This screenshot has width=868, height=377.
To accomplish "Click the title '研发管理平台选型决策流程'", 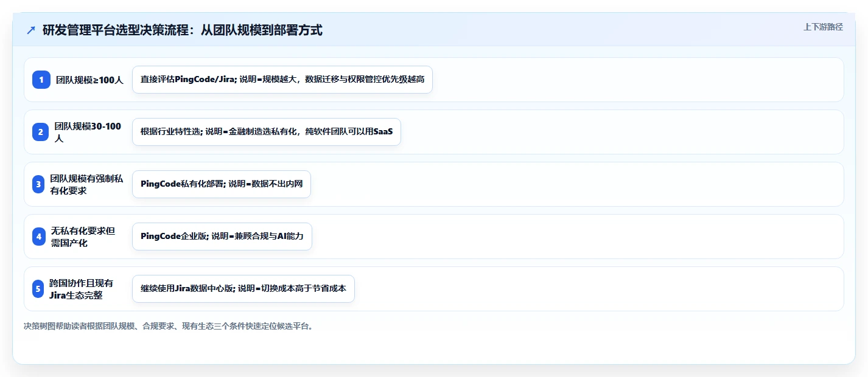I will tap(182, 30).
